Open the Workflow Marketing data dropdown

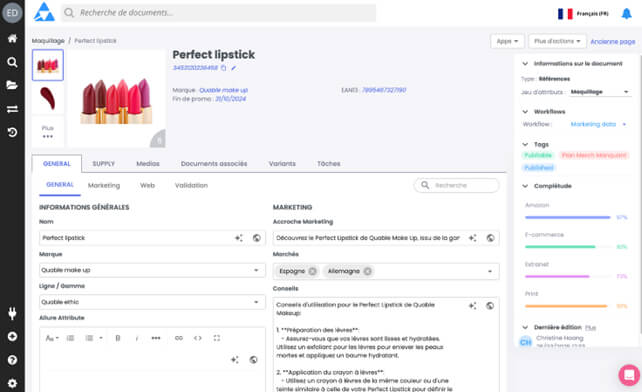[x=598, y=124]
